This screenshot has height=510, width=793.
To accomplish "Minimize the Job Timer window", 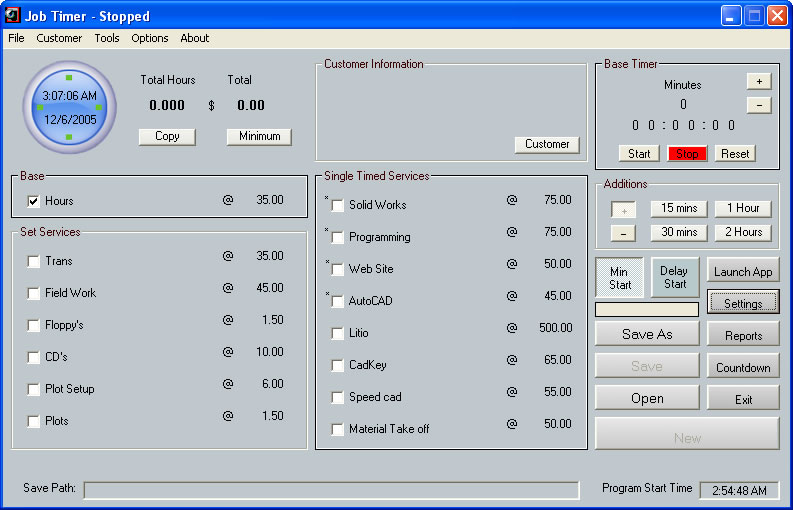I will 731,16.
